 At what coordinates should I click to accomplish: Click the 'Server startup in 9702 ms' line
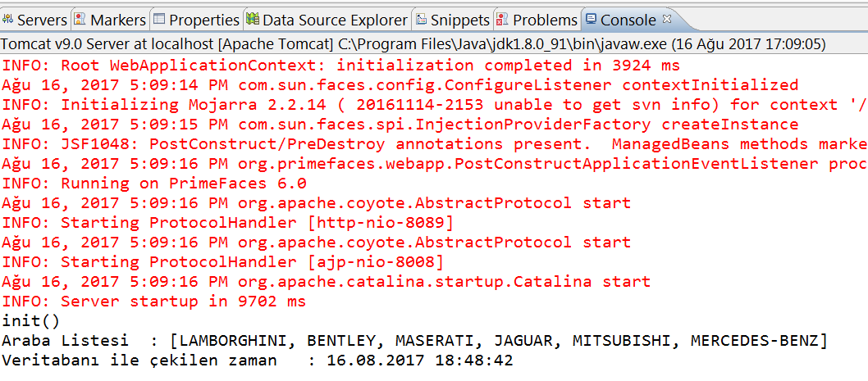pyautogui.click(x=154, y=302)
